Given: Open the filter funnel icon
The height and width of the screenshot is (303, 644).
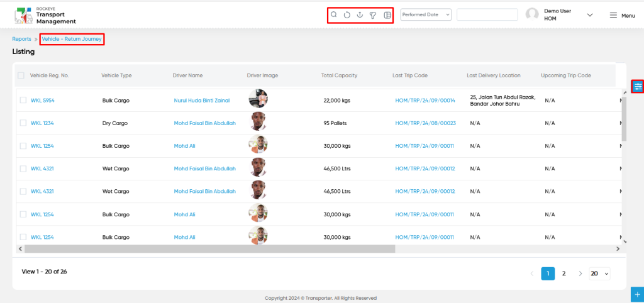Looking at the screenshot, I should 373,15.
